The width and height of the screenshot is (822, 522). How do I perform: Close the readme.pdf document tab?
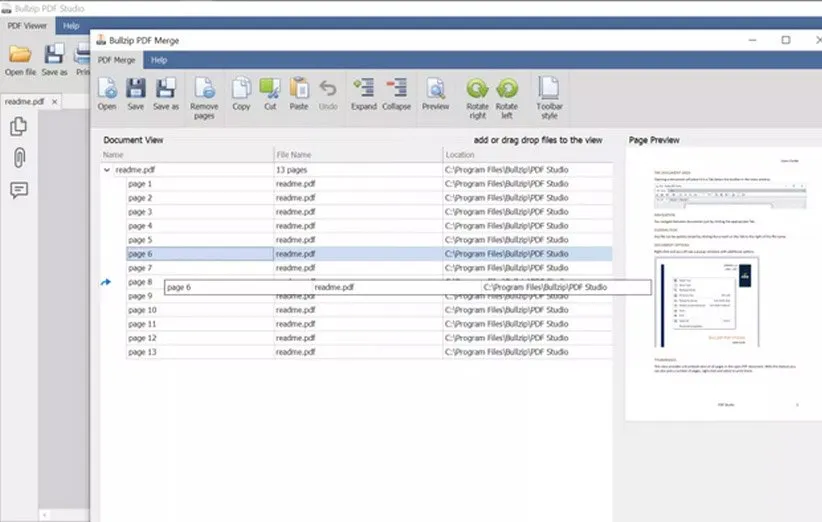coord(54,101)
